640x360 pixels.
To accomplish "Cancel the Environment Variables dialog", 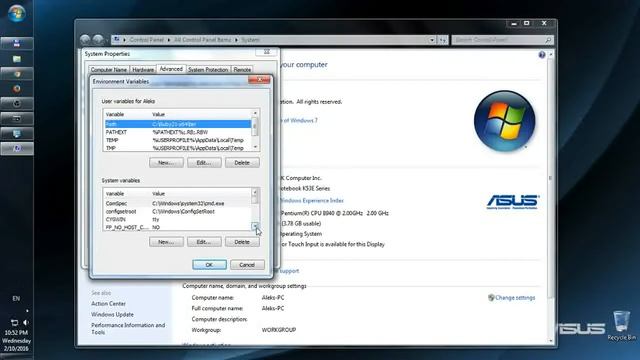I will click(247, 264).
